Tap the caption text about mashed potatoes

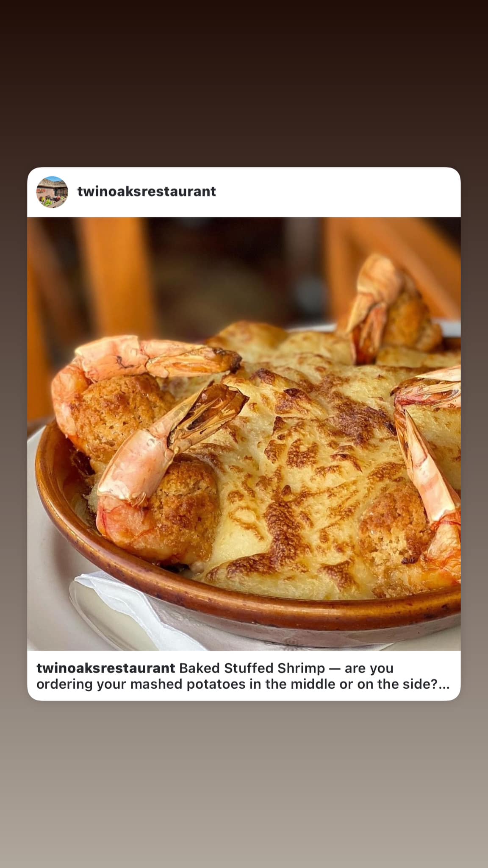click(x=243, y=677)
